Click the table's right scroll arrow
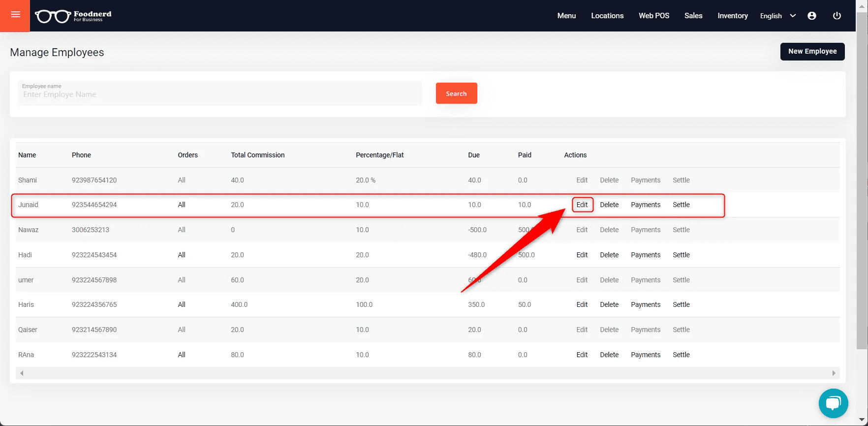 point(834,373)
